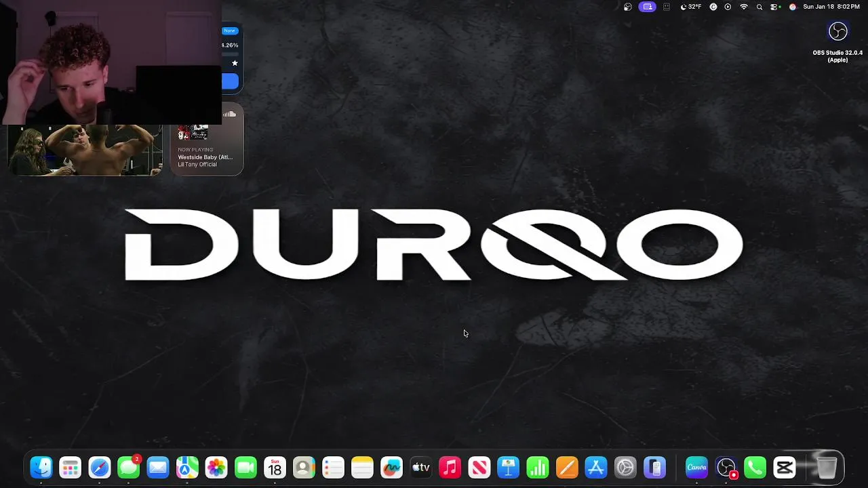This screenshot has height=488, width=868.
Task: Launch Music app from dock
Action: tap(450, 468)
